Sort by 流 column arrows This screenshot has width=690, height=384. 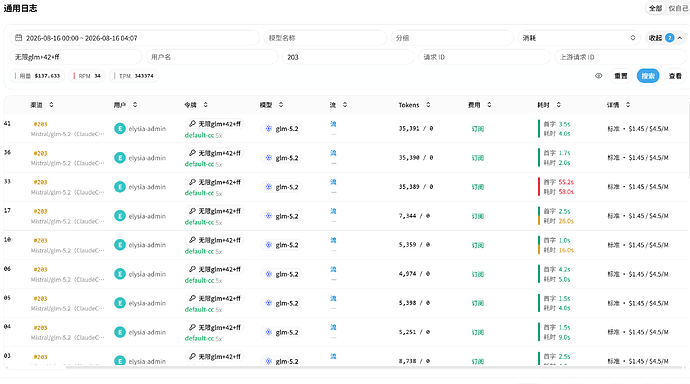pyautogui.click(x=345, y=105)
